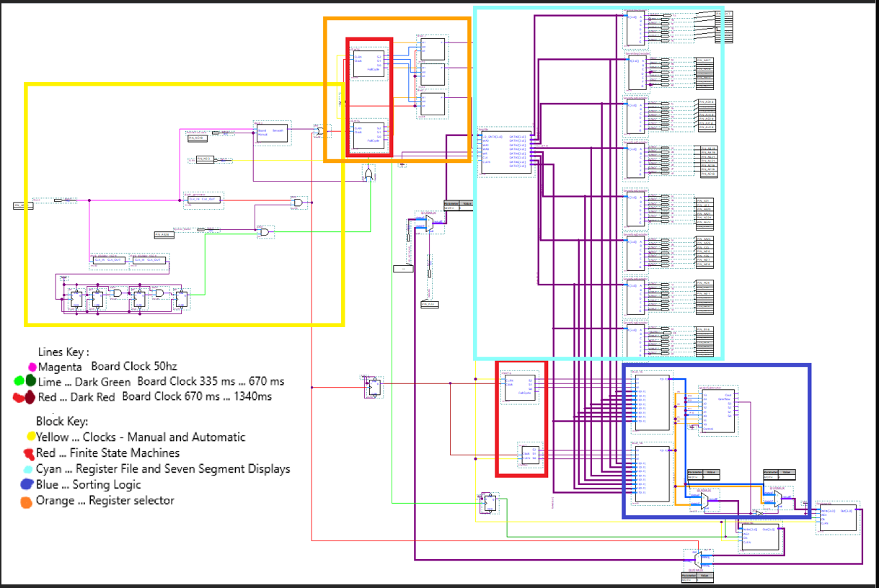The image size is (879, 588).
Task: Click the "Red ... Finite State Machines" label
Action: tap(107, 453)
